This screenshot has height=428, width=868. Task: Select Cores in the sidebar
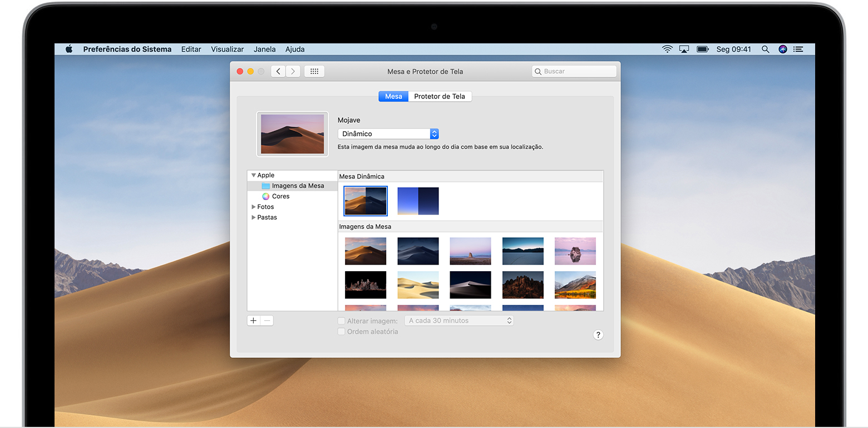280,196
